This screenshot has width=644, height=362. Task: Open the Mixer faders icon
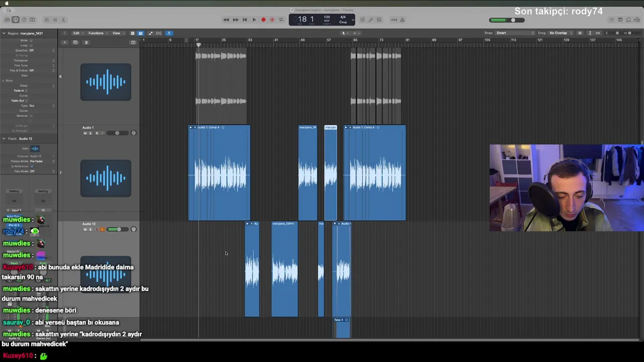[55, 20]
